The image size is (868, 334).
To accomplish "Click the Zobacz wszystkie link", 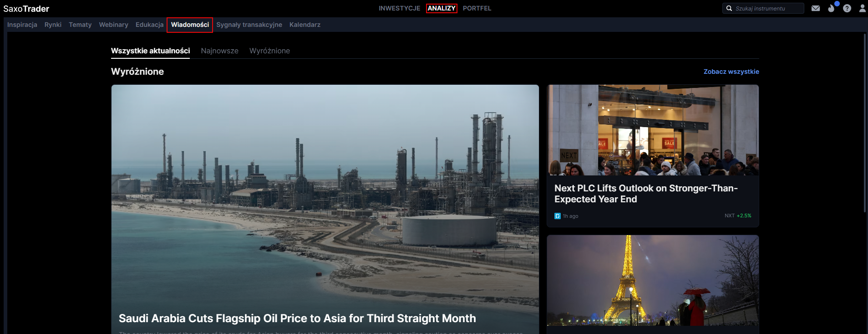I will pos(731,72).
